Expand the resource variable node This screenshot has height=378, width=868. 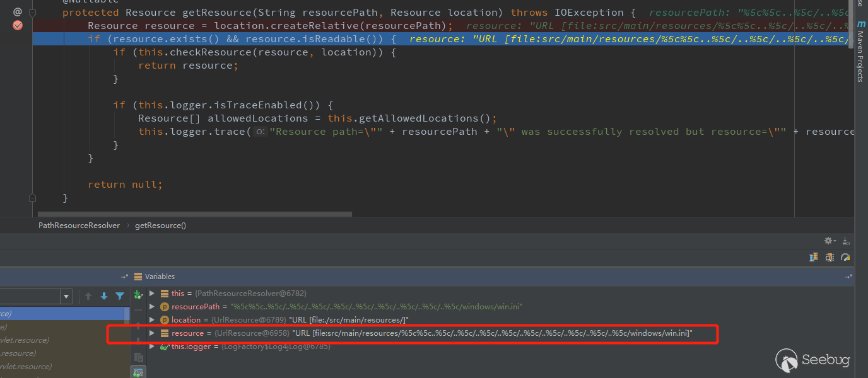(151, 333)
